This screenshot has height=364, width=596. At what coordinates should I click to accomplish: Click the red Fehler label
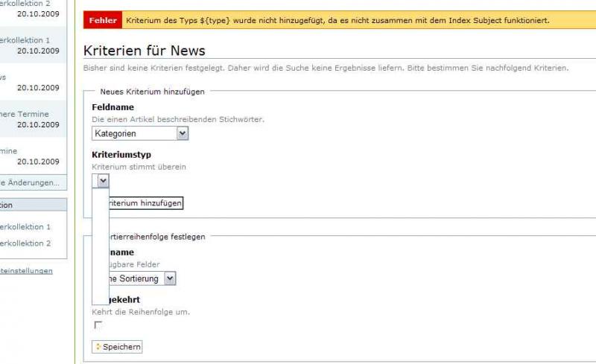click(103, 20)
